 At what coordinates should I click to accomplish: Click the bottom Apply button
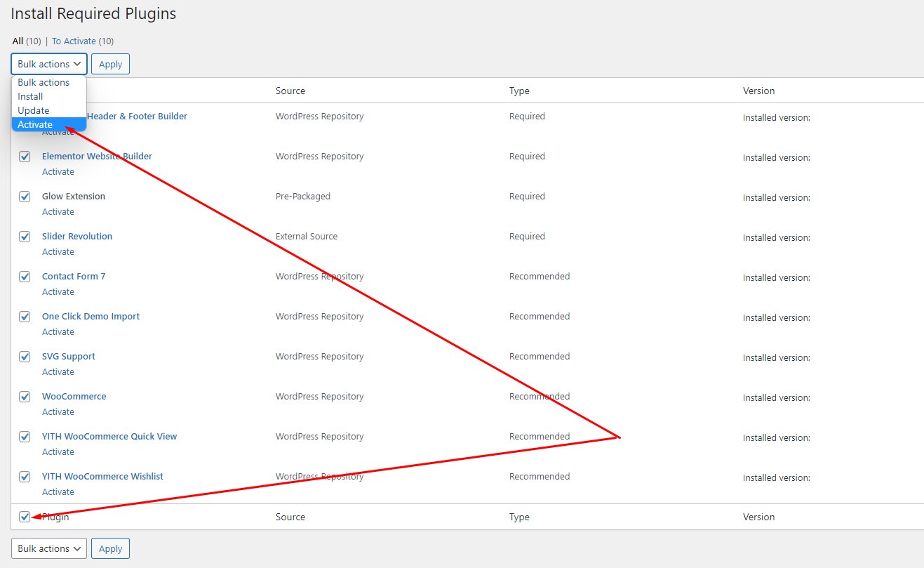[110, 548]
